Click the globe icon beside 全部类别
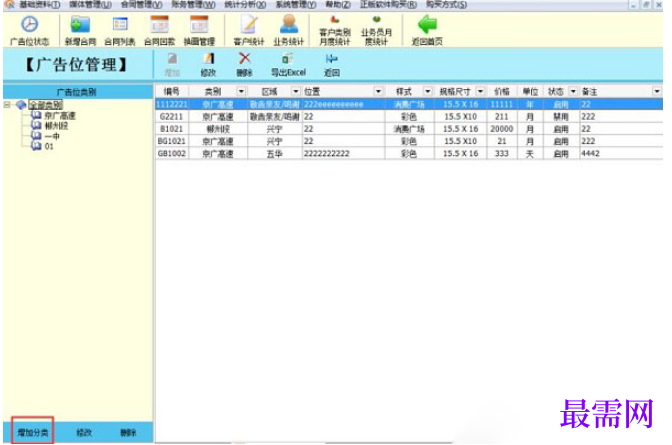This screenshot has width=672, height=445. pyautogui.click(x=21, y=105)
